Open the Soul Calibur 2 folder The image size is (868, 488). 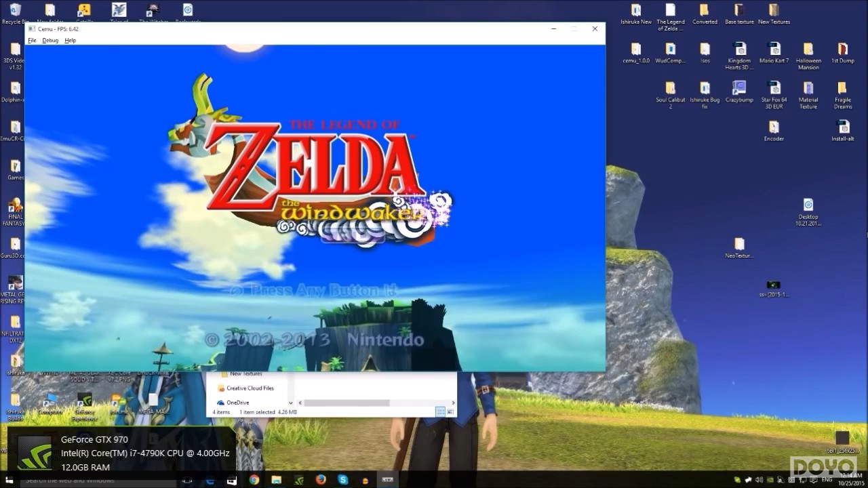(x=670, y=95)
